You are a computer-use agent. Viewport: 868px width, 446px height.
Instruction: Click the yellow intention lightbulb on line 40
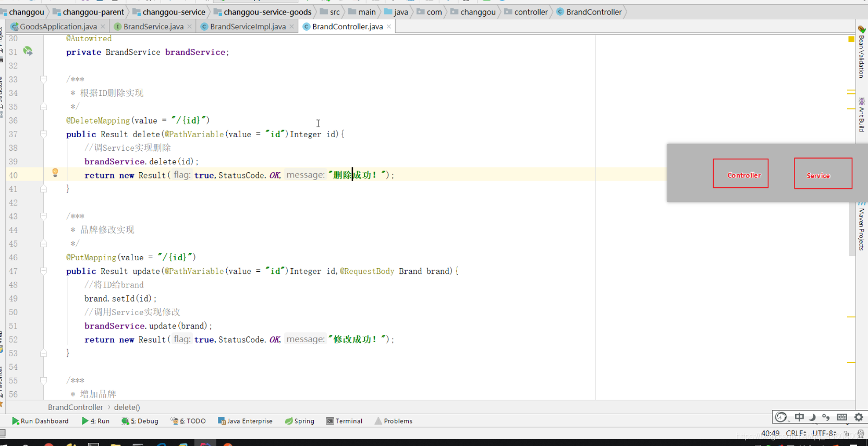(55, 173)
